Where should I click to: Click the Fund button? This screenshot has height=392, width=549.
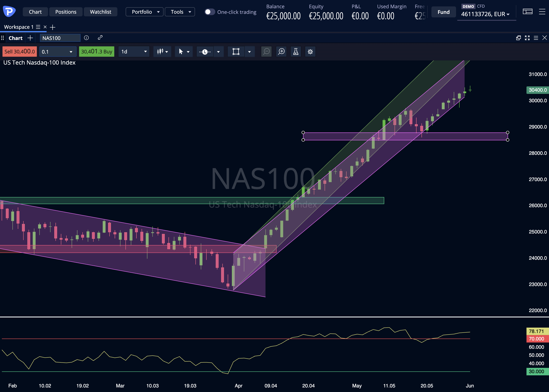tap(443, 12)
